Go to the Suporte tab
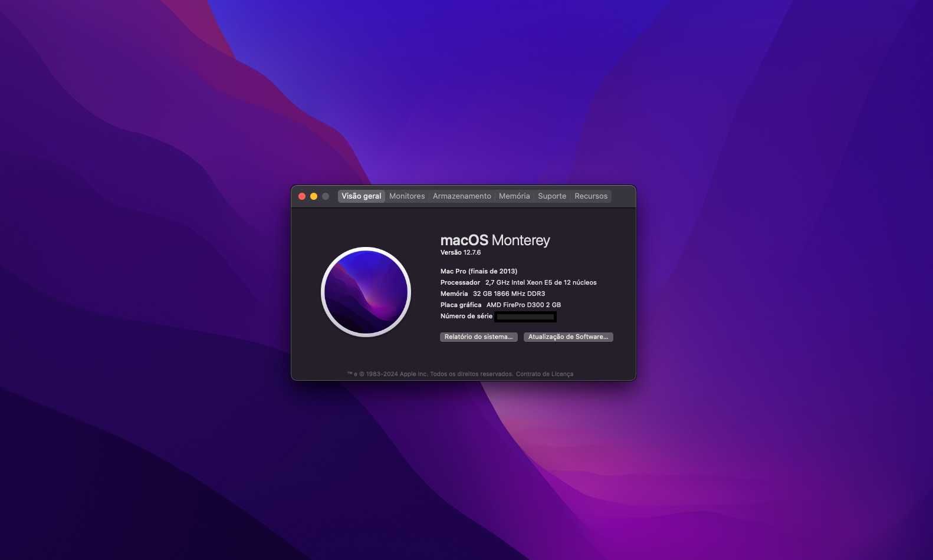933x560 pixels. click(x=552, y=196)
